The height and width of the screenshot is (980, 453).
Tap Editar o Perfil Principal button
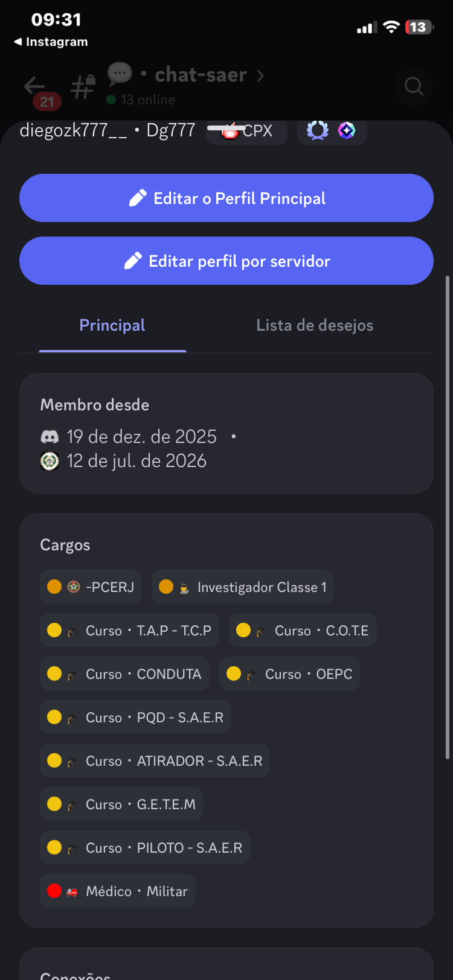click(x=226, y=198)
